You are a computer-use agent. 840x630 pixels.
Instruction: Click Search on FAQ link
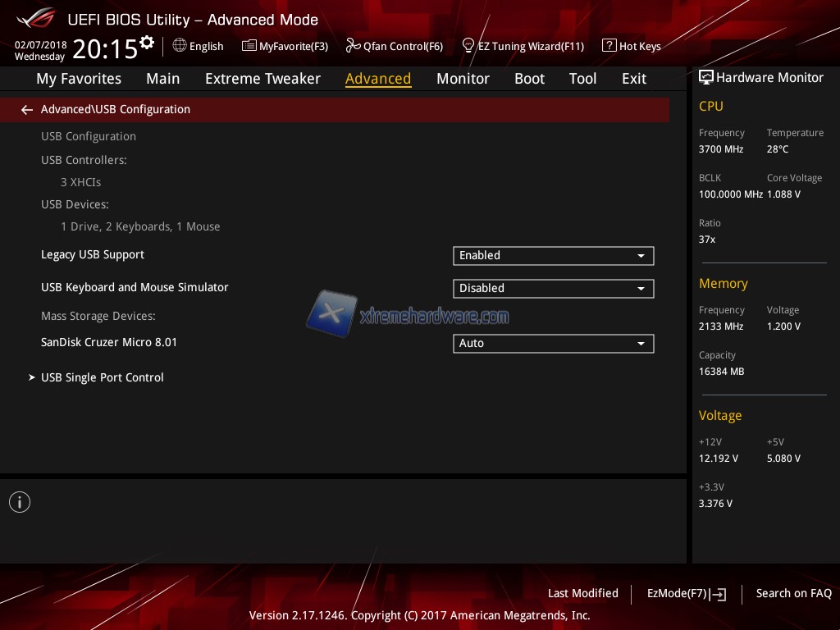(793, 593)
